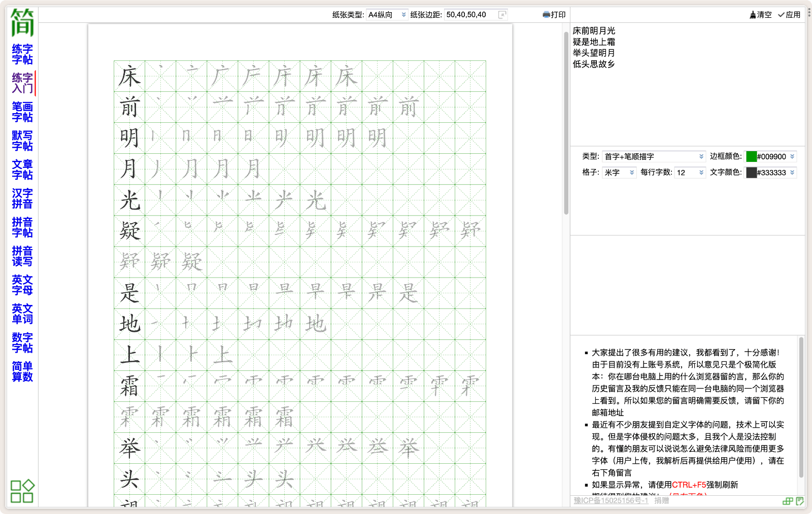Open the 豫ICP备15025156号-1 link

click(611, 501)
